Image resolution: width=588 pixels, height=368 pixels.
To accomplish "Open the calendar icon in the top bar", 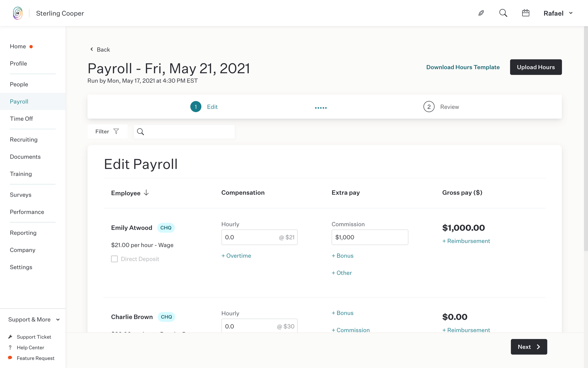I will pos(525,13).
